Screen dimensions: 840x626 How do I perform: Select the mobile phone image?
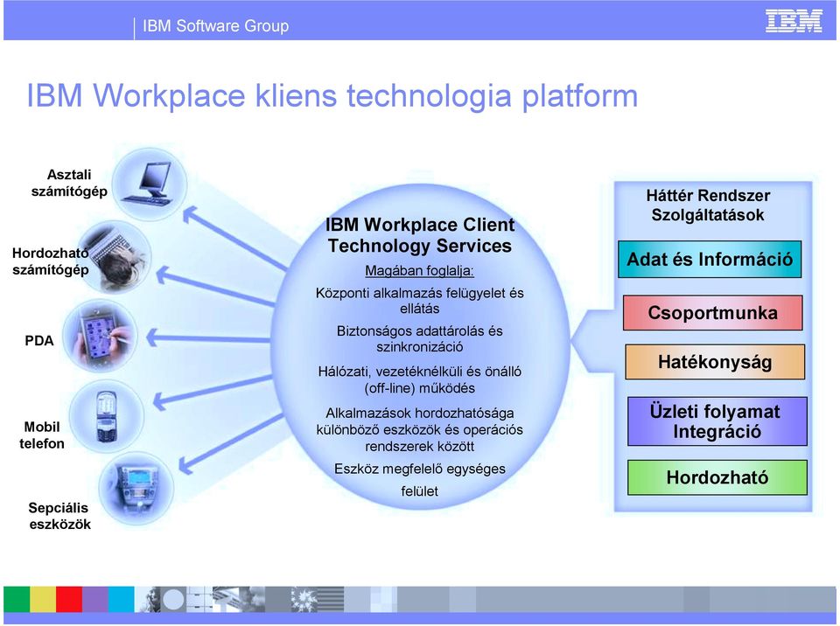tap(107, 417)
